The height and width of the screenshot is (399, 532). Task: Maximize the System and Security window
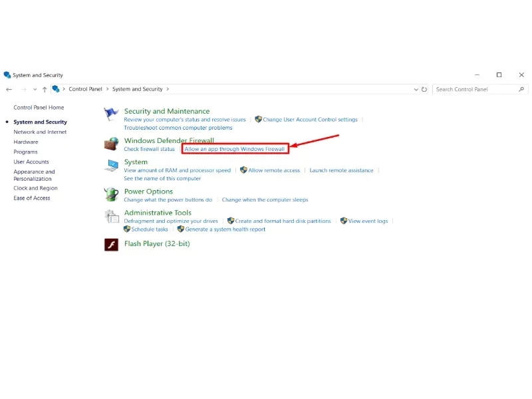[x=499, y=75]
